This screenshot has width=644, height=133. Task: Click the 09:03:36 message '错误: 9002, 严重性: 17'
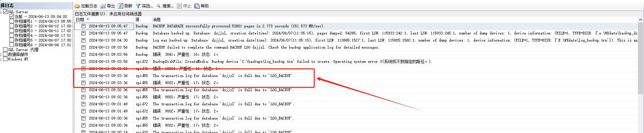185,83
